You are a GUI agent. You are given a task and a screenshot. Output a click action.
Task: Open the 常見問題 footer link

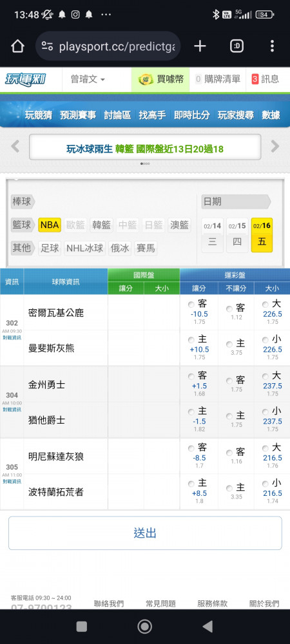(x=160, y=603)
